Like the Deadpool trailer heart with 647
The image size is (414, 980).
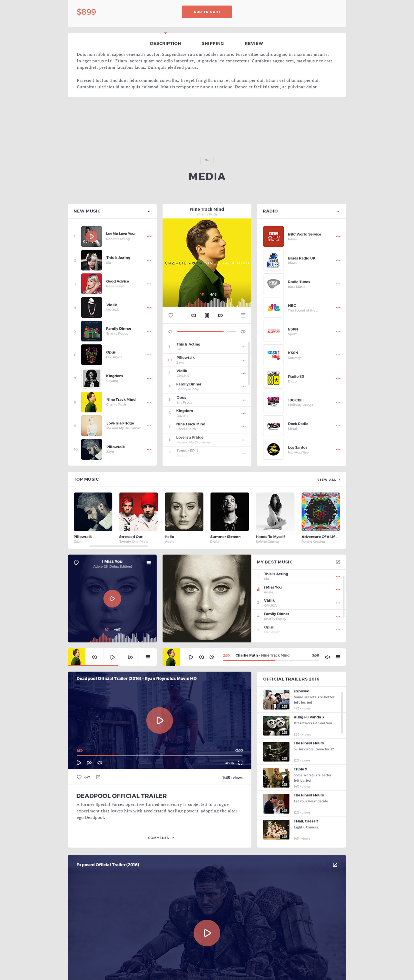79,777
